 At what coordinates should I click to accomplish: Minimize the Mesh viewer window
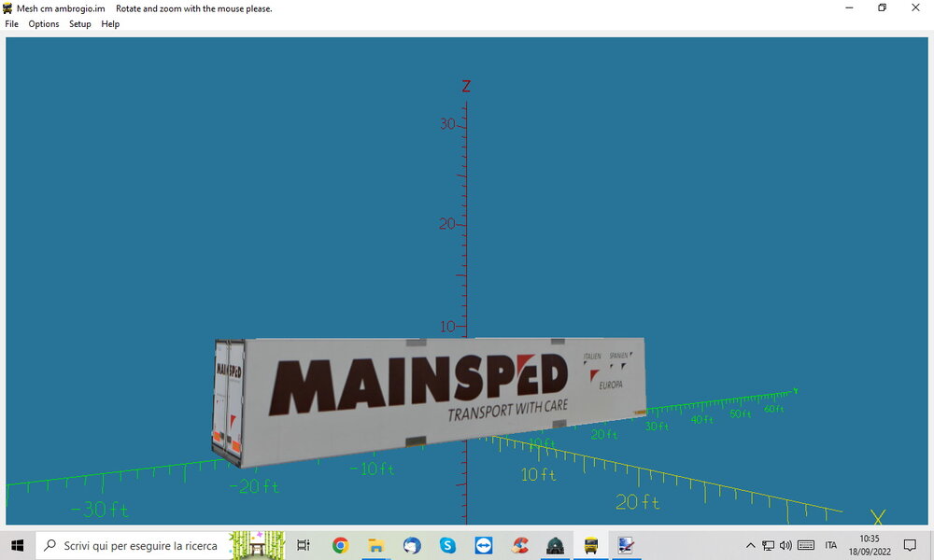[849, 7]
